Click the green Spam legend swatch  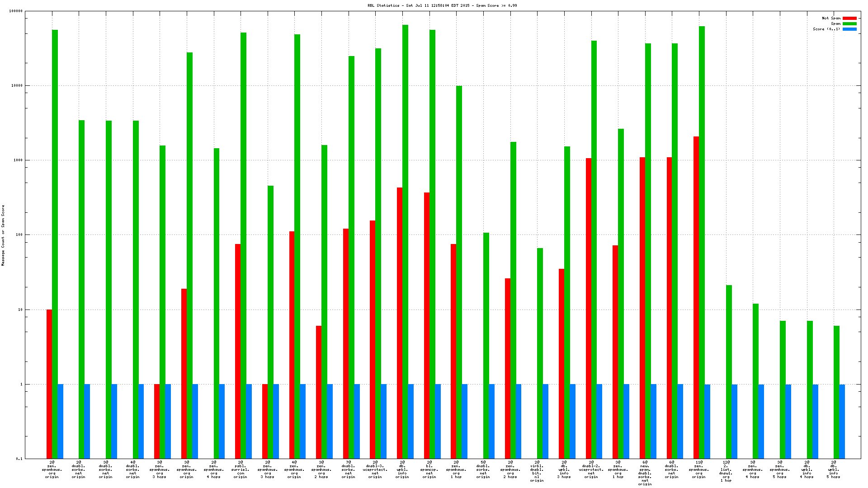(849, 24)
